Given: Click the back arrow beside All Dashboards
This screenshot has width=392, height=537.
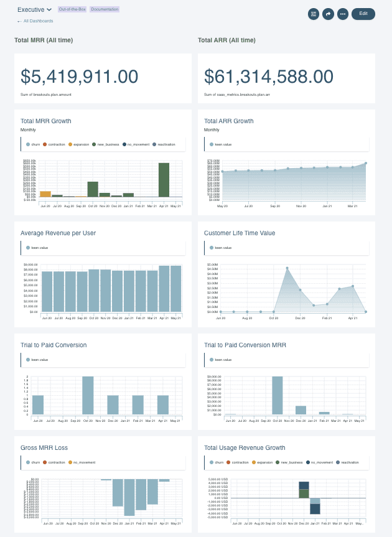Looking at the screenshot, I should coord(19,21).
